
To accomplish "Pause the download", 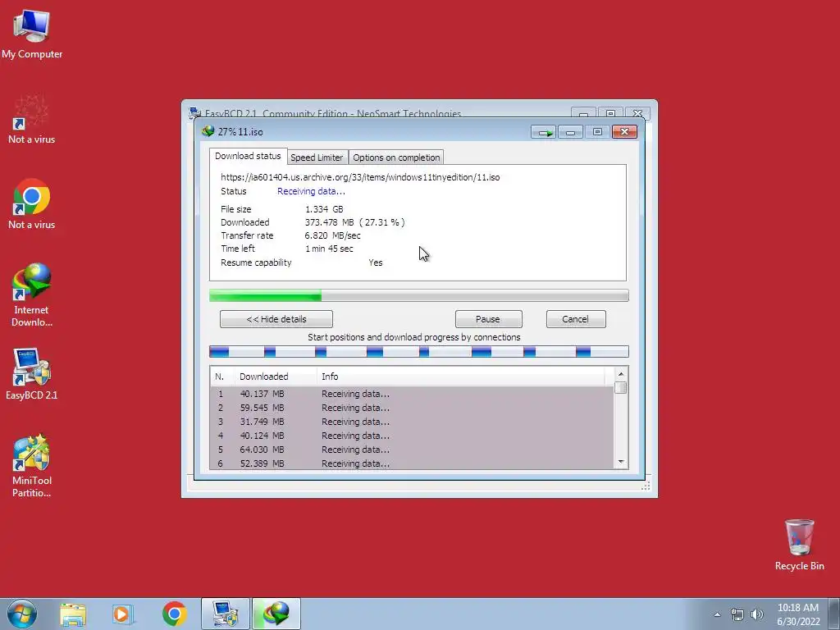I will coord(488,319).
